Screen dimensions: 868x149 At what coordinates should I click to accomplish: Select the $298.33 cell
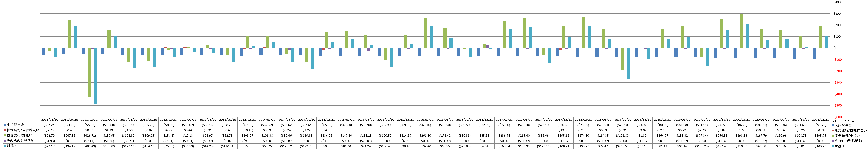pyautogui.click(x=741, y=136)
